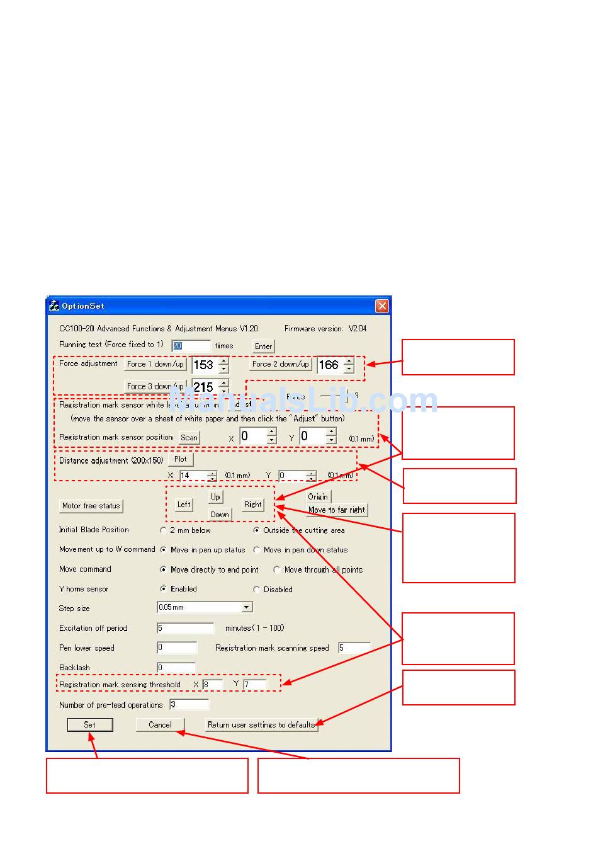This screenshot has width=598, height=868.
Task: Click the Motor free status button
Action: click(x=91, y=506)
